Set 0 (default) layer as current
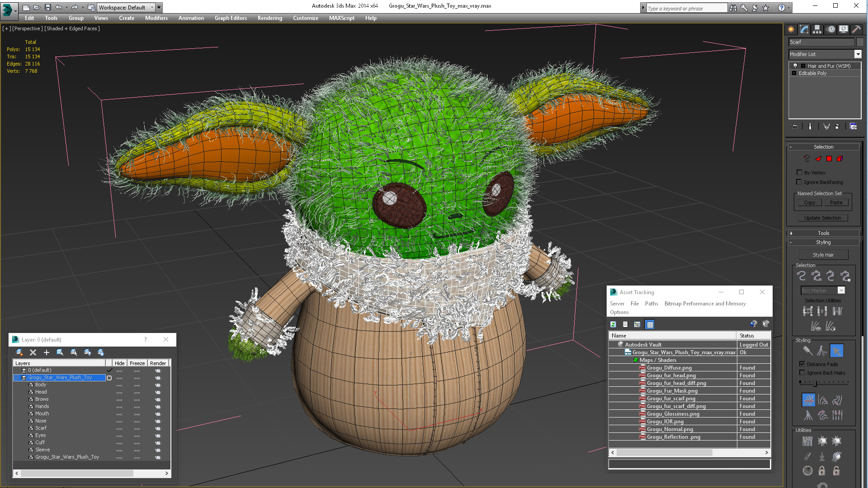 point(109,370)
